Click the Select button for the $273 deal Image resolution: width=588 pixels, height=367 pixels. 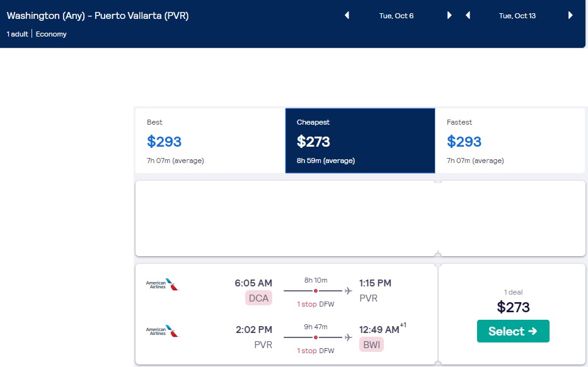tap(512, 330)
